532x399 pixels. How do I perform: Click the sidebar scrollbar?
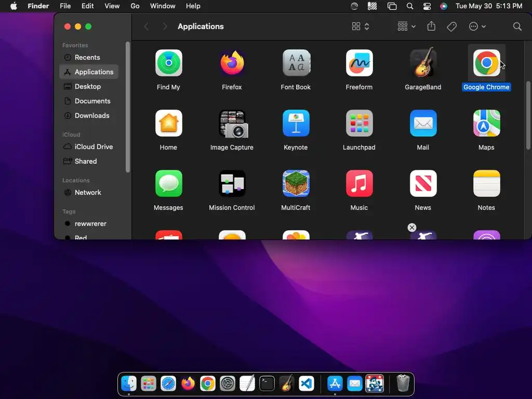click(128, 107)
